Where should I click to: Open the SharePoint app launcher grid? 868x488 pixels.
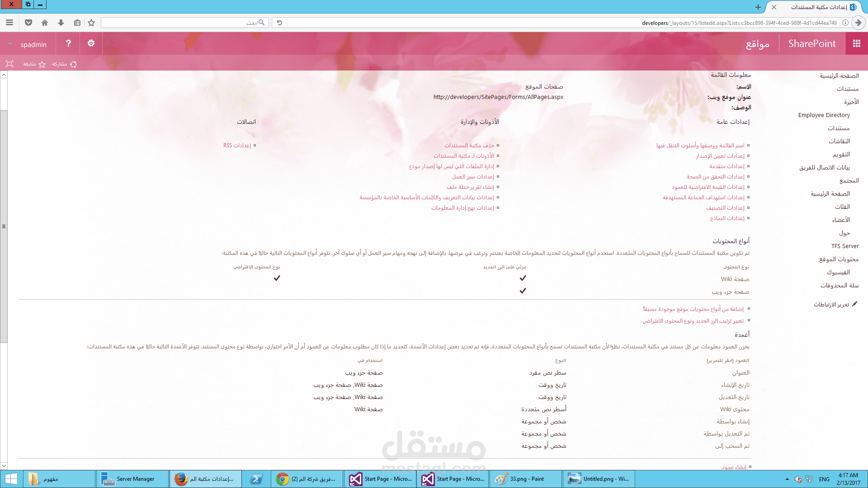(856, 43)
